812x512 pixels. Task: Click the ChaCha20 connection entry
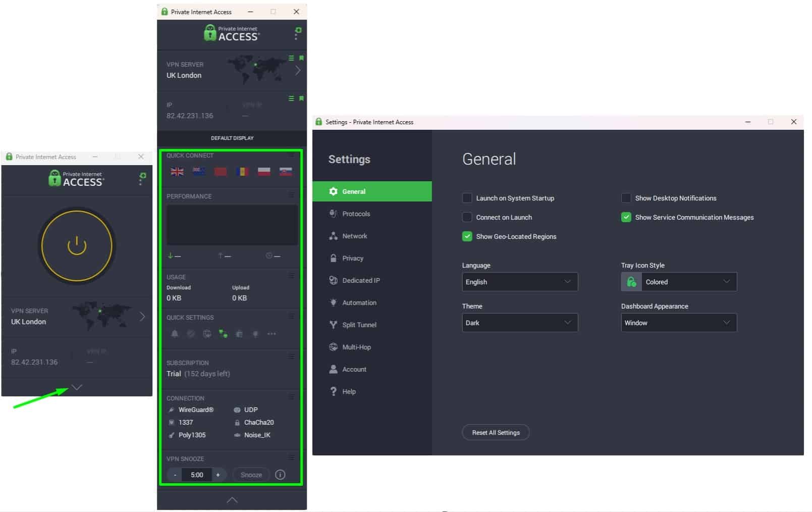point(254,422)
